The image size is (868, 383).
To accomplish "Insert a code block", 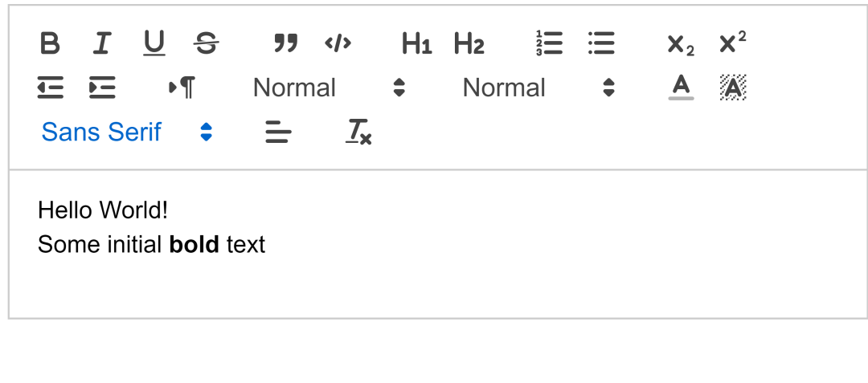I will click(x=338, y=43).
